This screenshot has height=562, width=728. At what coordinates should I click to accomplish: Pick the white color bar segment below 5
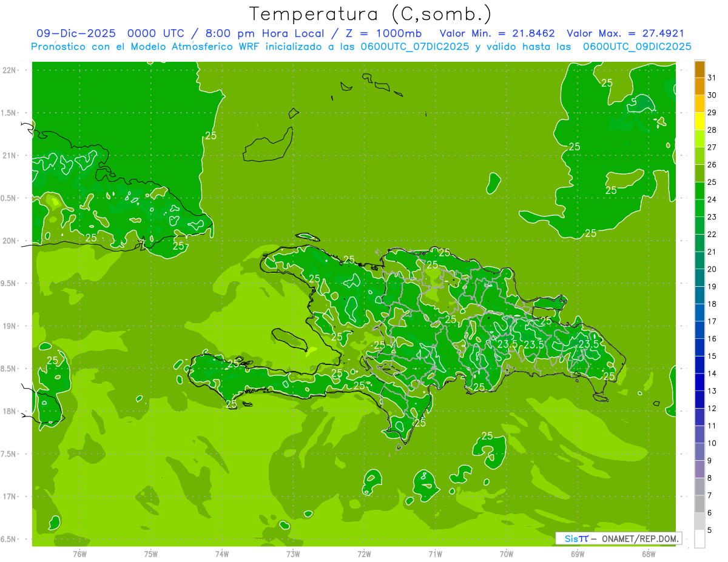tap(699, 539)
